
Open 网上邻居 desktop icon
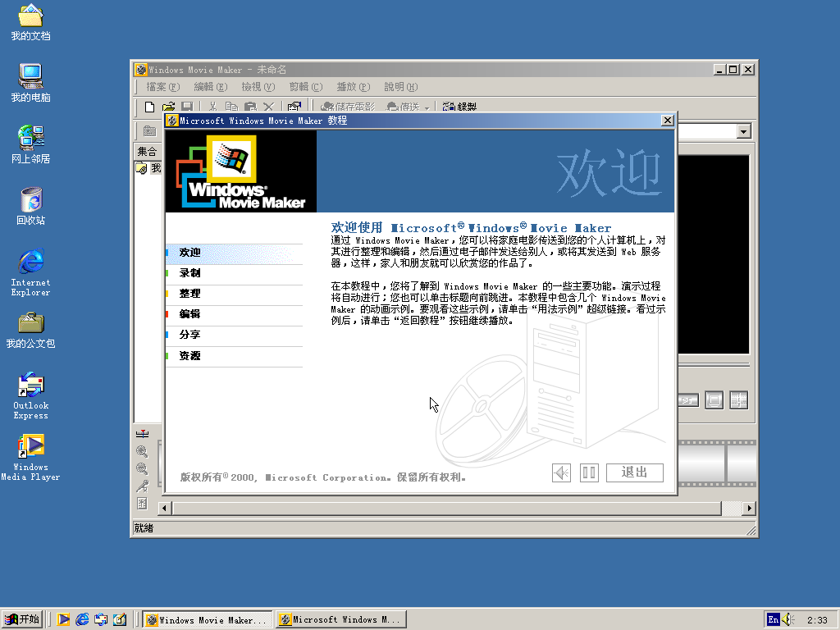coord(30,144)
